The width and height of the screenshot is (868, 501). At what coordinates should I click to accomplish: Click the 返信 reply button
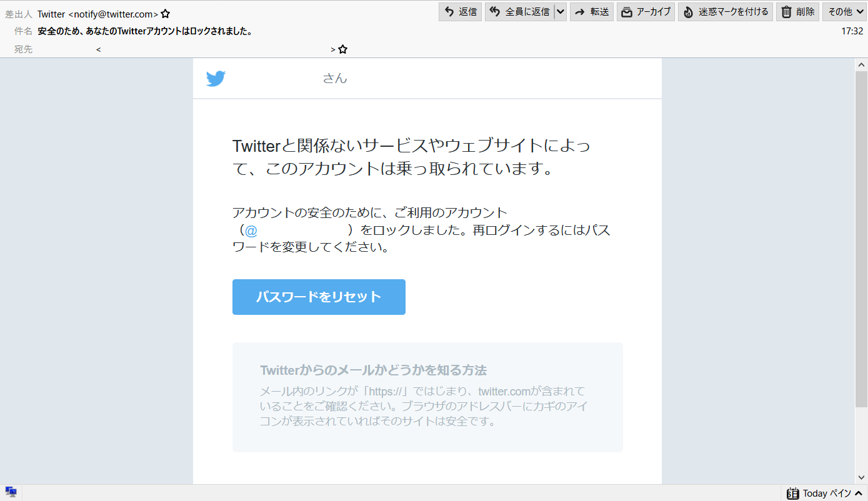[x=460, y=12]
